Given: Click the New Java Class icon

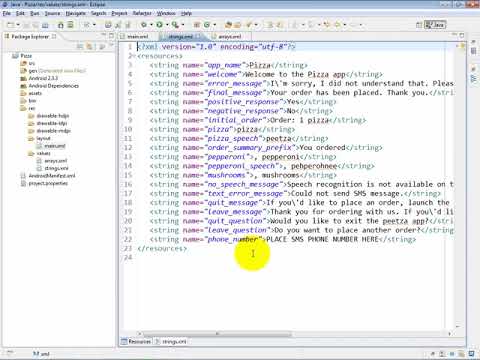Looking at the screenshot, I should [207, 25].
